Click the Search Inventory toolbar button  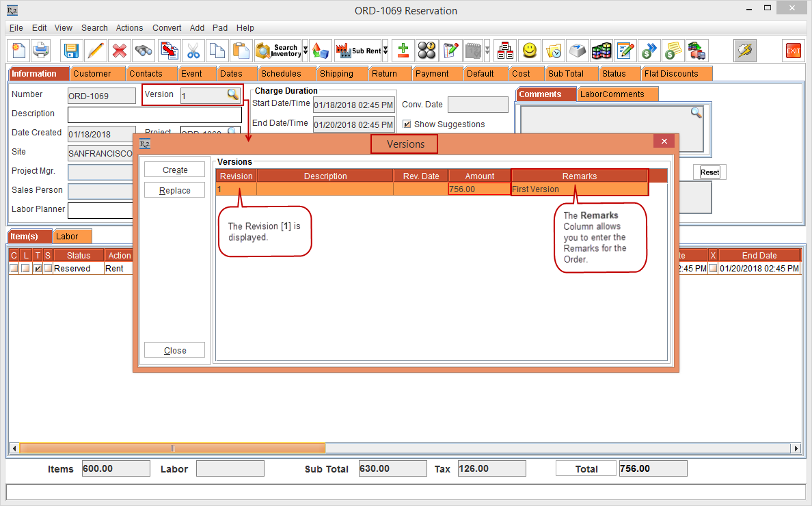pyautogui.click(x=278, y=51)
